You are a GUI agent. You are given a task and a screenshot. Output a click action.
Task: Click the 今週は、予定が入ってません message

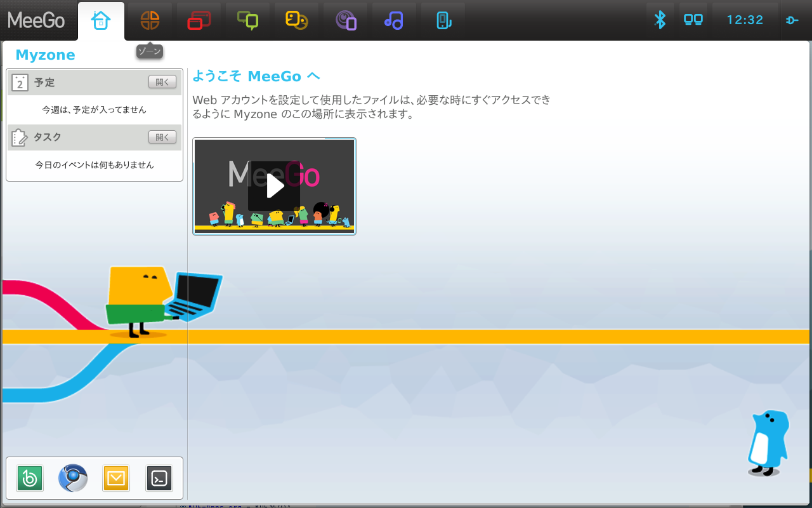(x=95, y=110)
